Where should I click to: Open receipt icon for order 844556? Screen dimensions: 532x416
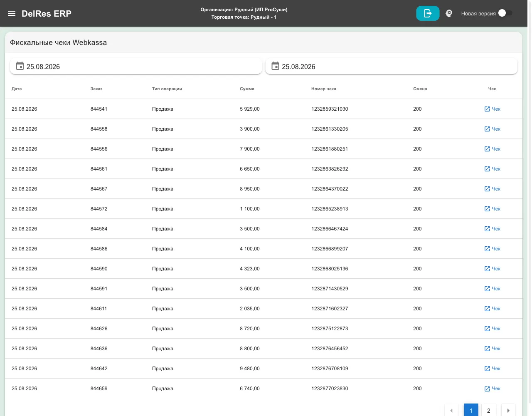(487, 149)
